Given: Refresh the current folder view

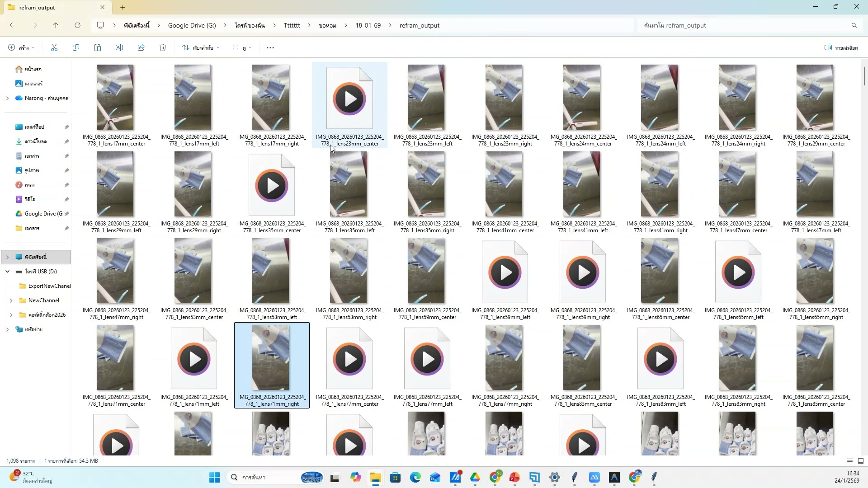Looking at the screenshot, I should tap(77, 25).
